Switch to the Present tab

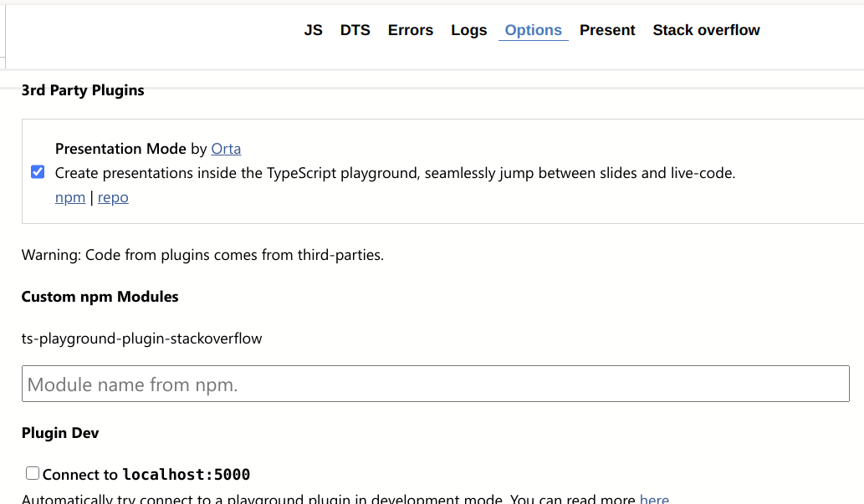[607, 30]
